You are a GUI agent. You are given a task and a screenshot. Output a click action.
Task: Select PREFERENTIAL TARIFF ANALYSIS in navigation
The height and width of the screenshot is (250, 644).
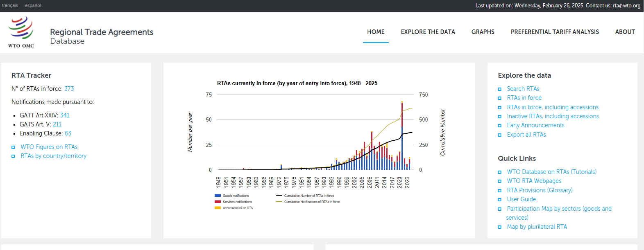click(x=555, y=32)
